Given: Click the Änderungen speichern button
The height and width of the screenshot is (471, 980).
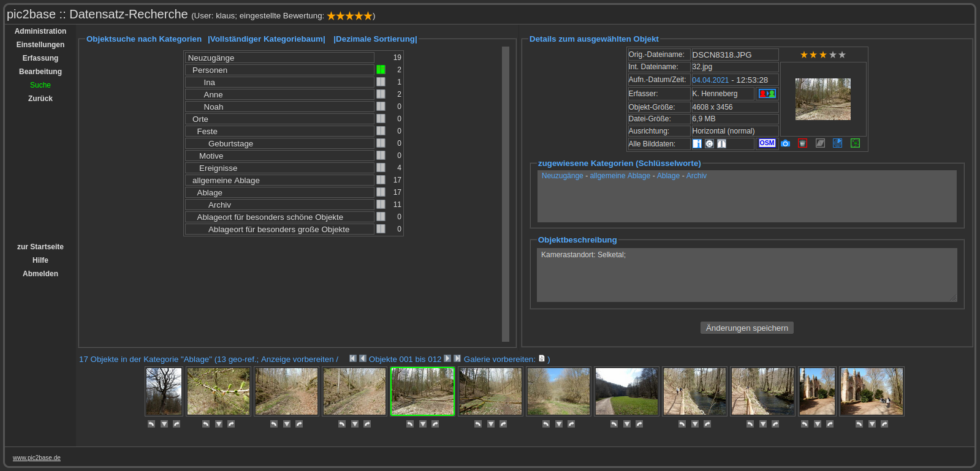Looking at the screenshot, I should tap(746, 328).
